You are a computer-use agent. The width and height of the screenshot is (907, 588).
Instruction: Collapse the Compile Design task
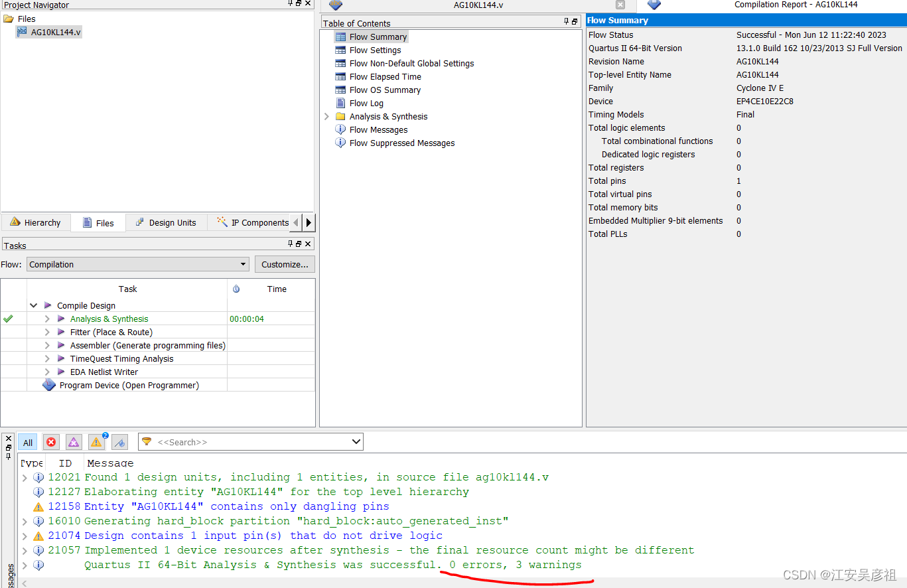pyautogui.click(x=34, y=306)
